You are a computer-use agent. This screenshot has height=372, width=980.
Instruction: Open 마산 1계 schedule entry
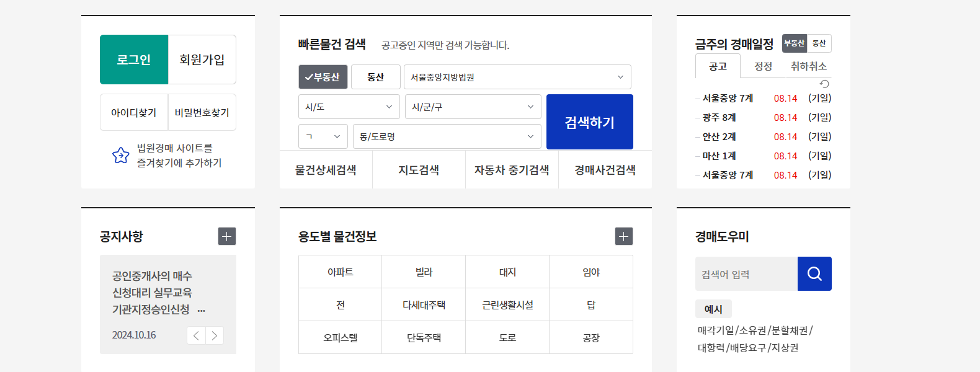click(x=719, y=156)
